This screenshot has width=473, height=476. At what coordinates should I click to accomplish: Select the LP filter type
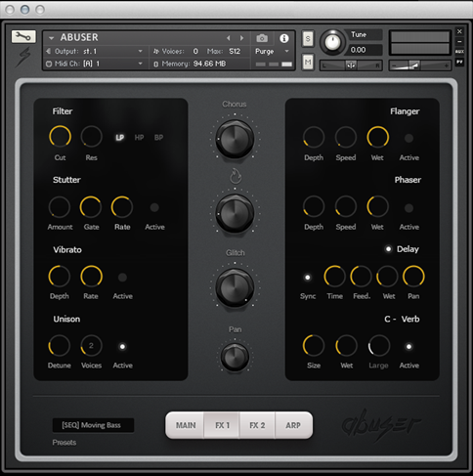click(x=120, y=138)
